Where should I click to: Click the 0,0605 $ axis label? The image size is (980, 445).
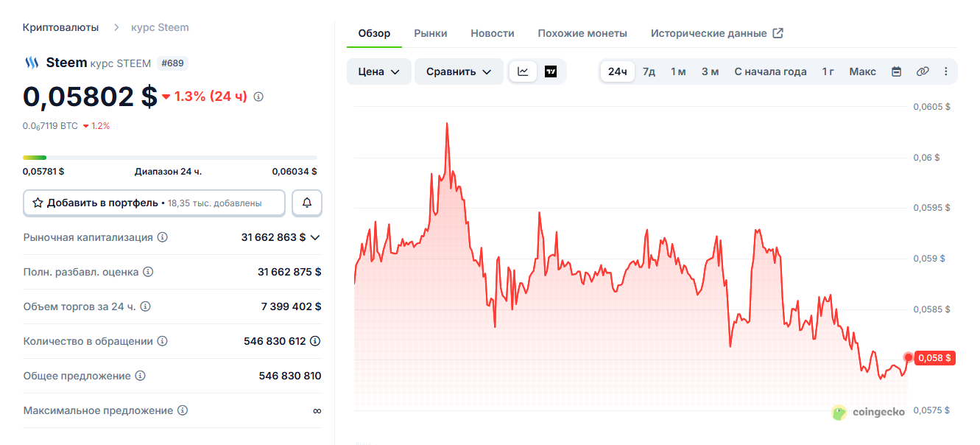click(931, 107)
